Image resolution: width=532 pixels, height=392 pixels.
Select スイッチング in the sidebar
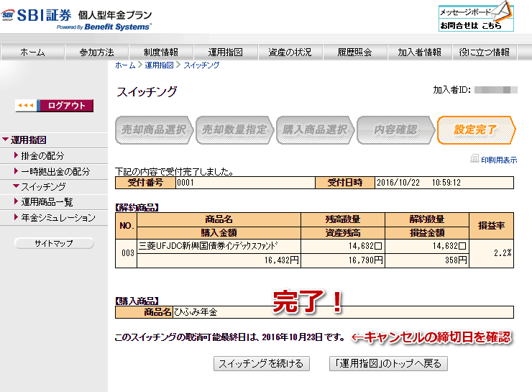[42, 187]
